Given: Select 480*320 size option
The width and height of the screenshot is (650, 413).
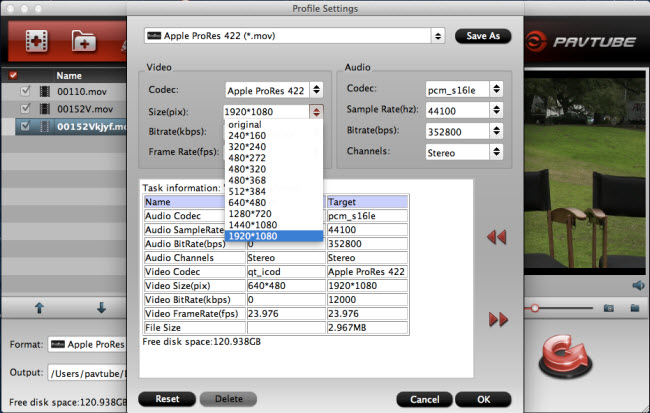Looking at the screenshot, I should [x=274, y=169].
